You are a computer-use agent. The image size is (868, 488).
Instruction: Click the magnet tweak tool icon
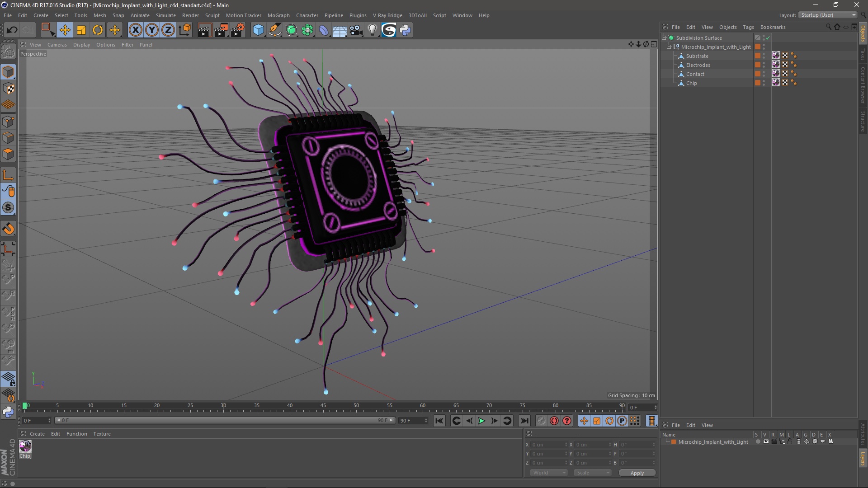point(8,229)
